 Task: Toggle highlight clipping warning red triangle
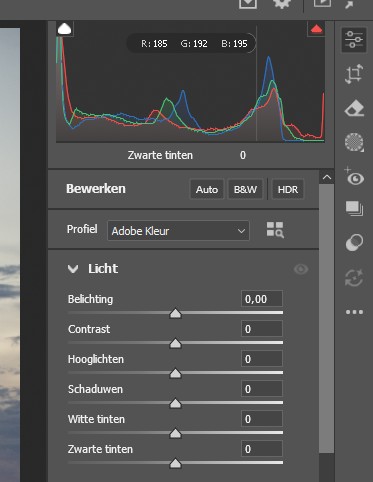point(316,29)
